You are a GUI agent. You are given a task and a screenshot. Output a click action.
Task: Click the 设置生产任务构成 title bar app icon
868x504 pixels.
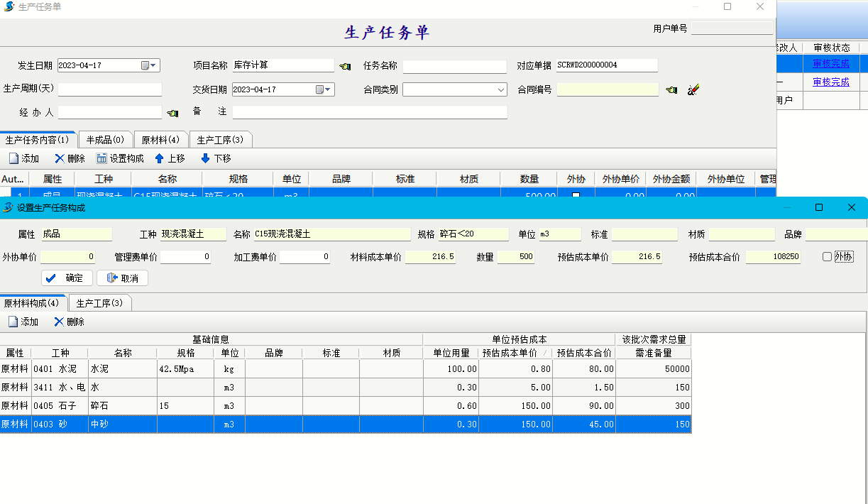pos(8,207)
